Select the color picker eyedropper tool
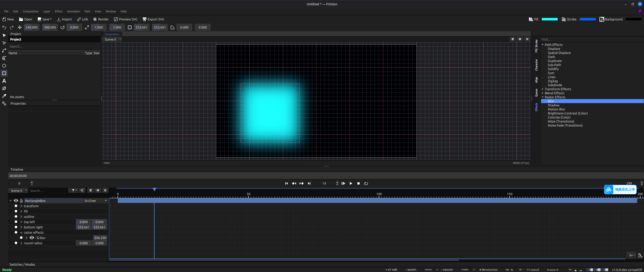 (x=4, y=96)
